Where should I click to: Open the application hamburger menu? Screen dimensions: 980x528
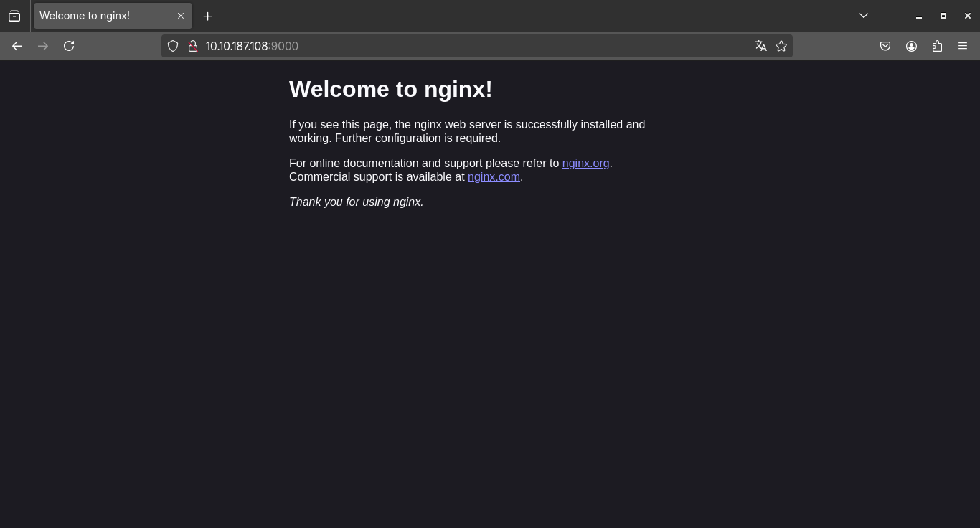coord(963,46)
